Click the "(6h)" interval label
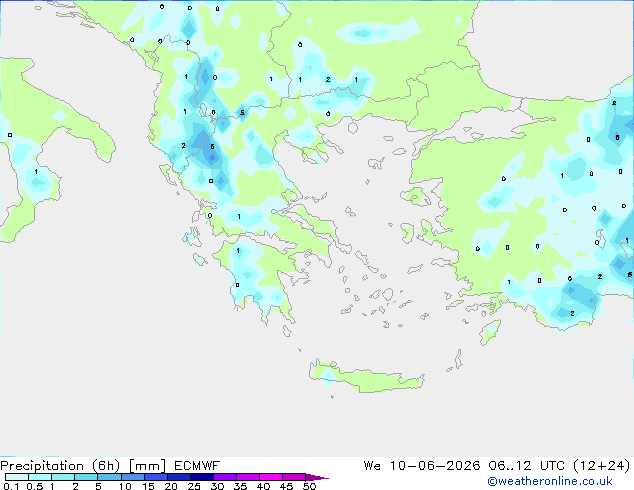 (x=106, y=466)
